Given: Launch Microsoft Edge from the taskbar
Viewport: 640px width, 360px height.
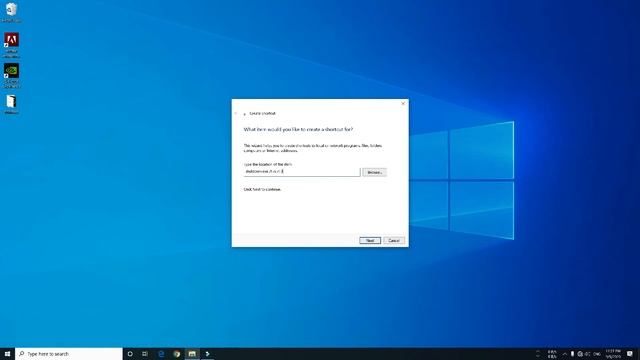Looking at the screenshot, I should [x=161, y=354].
